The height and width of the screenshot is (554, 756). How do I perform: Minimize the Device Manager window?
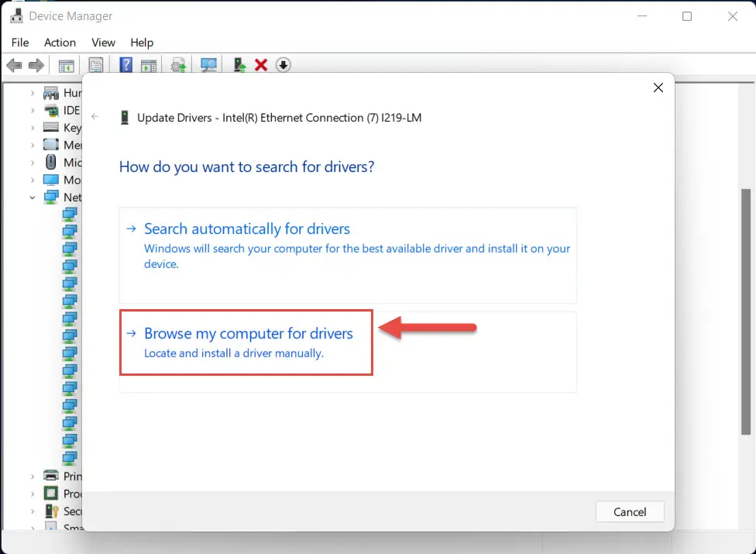click(x=642, y=16)
